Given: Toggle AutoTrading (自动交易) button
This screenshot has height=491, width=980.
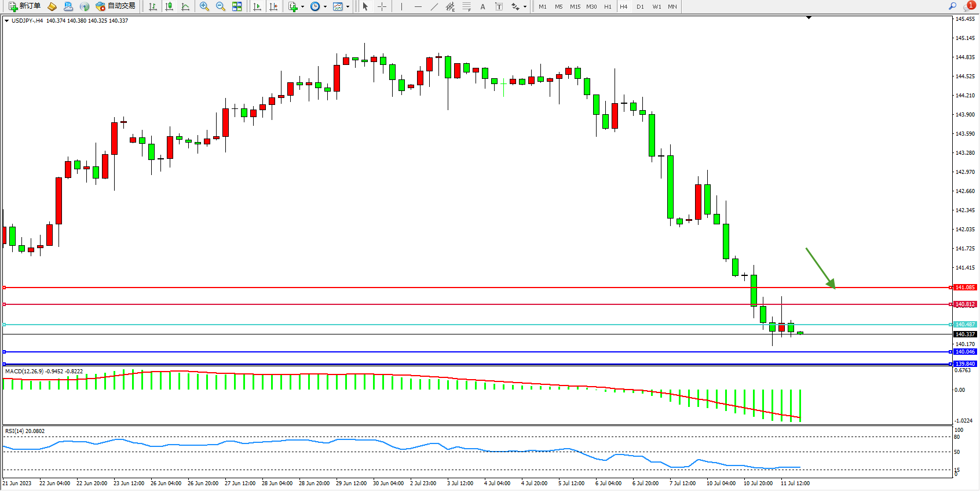Looking at the screenshot, I should tap(115, 6).
